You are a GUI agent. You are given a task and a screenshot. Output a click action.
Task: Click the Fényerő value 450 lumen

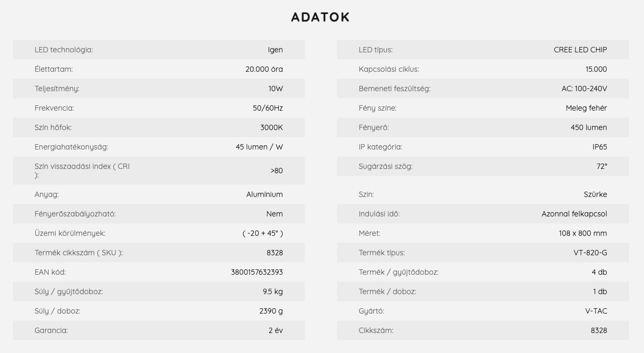click(x=588, y=127)
